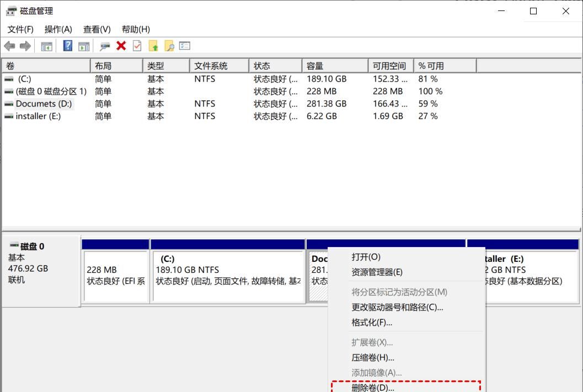Open the 操作(A) menu
Screen dimensions: 583x392
[58, 29]
